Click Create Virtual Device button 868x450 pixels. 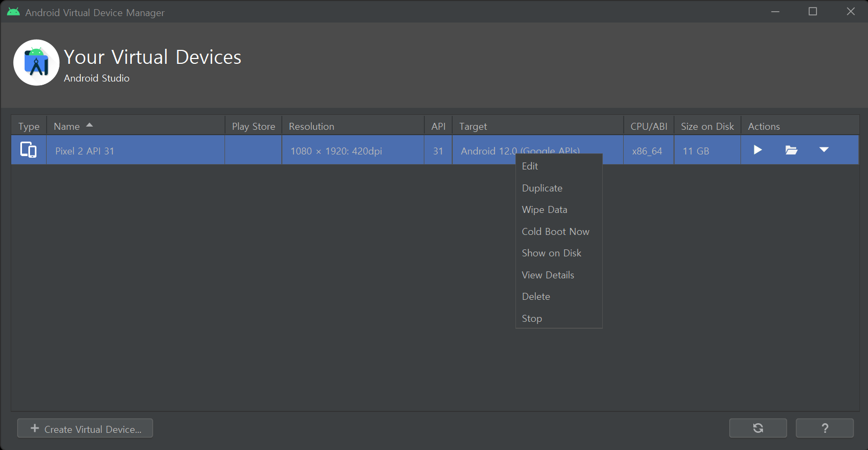click(x=85, y=428)
